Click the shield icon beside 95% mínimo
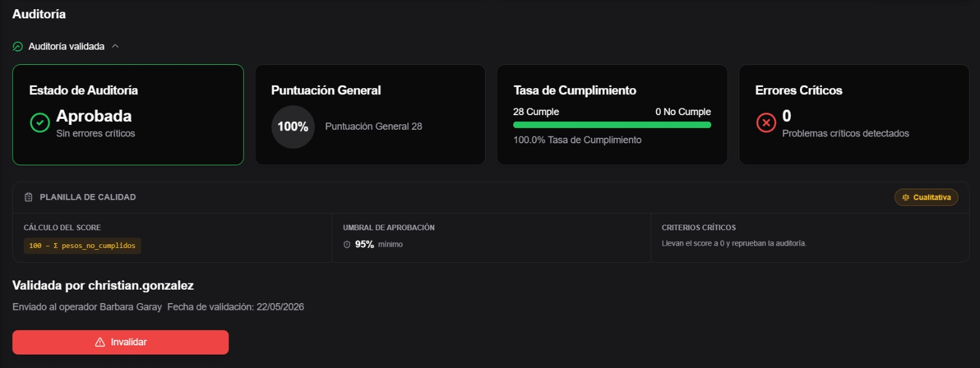The image size is (980, 368). [347, 244]
